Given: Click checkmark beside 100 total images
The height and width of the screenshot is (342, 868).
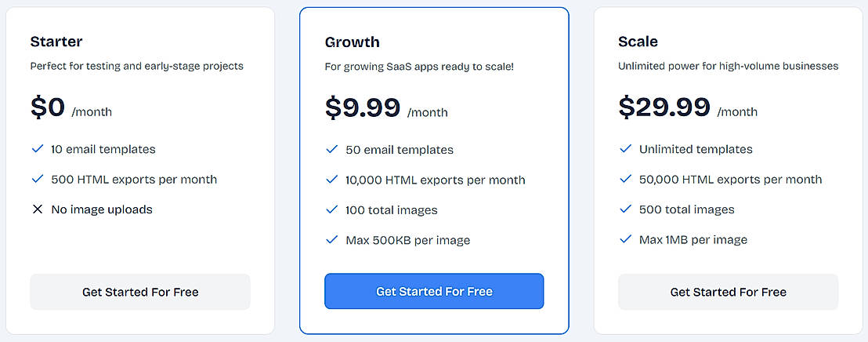Looking at the screenshot, I should (x=331, y=209).
